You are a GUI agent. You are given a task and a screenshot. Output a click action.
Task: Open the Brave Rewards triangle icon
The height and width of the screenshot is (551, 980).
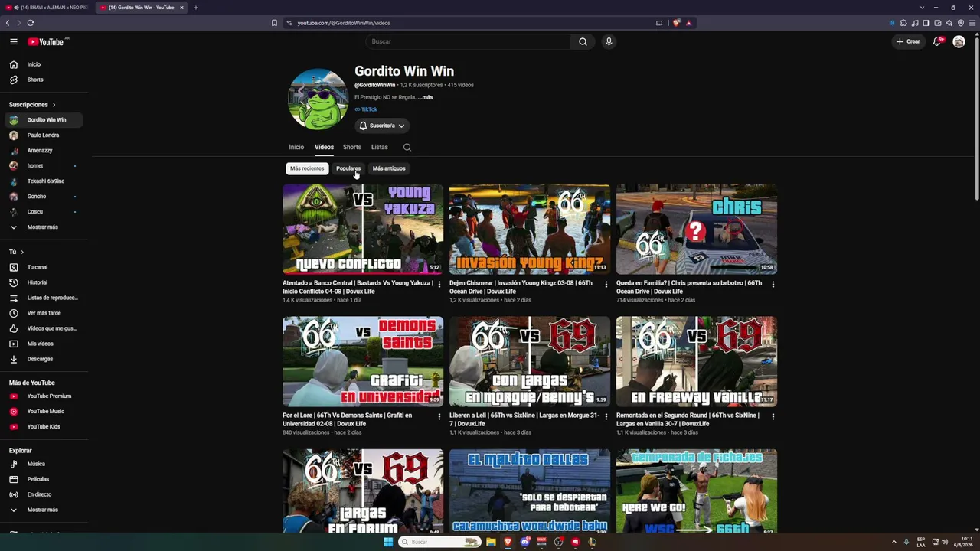click(688, 23)
